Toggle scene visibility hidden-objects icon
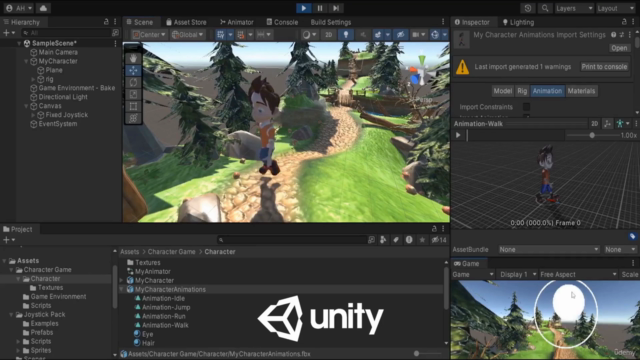The height and width of the screenshot is (360, 640). 400,35
